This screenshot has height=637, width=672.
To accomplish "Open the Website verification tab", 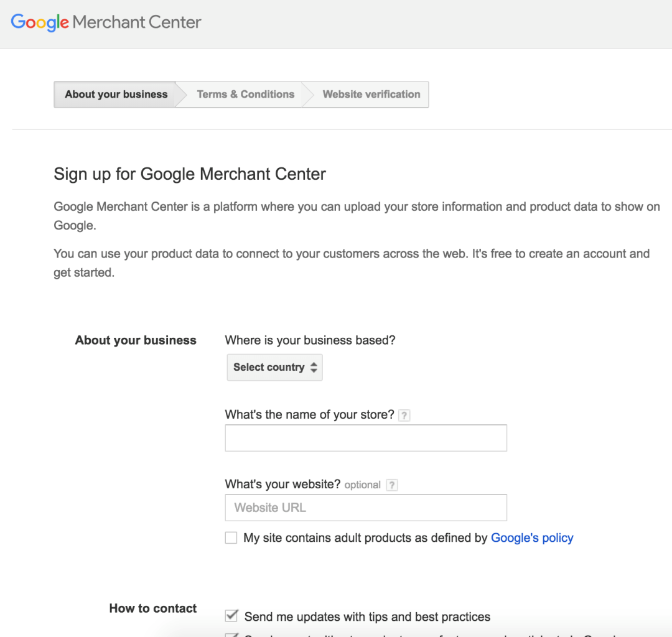I will click(371, 94).
